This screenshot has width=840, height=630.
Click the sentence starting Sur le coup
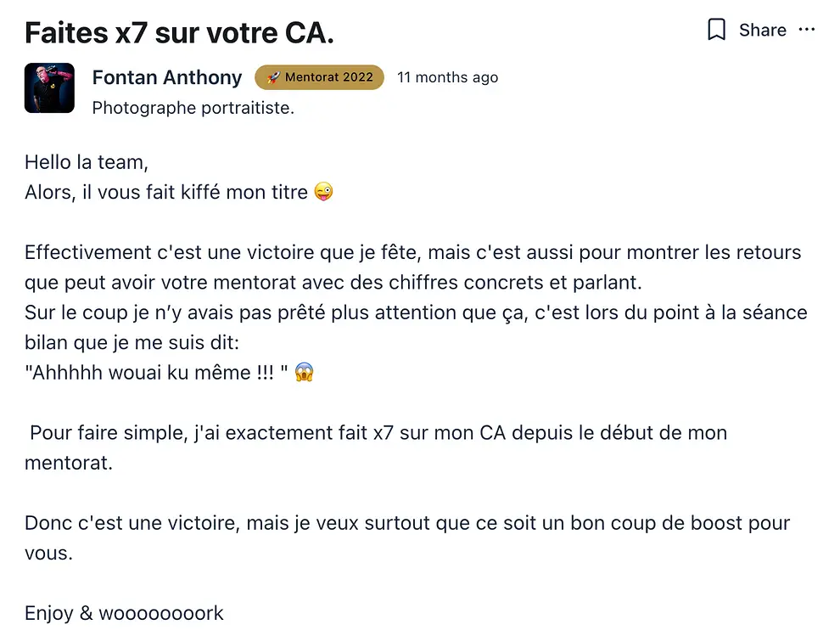(416, 327)
